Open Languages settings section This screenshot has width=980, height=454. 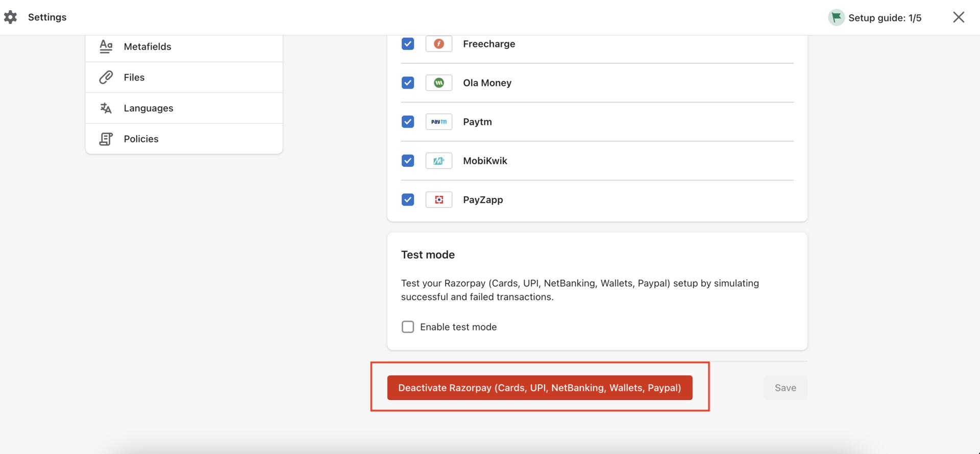pos(184,108)
